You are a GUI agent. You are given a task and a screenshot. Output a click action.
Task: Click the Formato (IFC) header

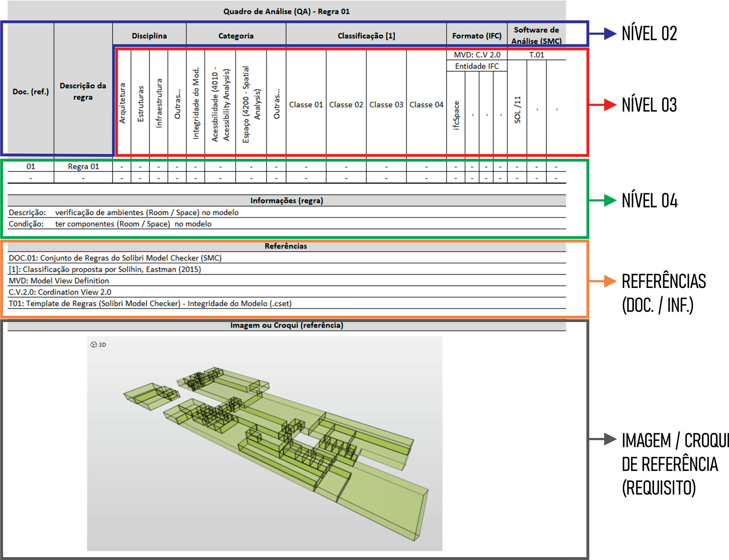[477, 36]
